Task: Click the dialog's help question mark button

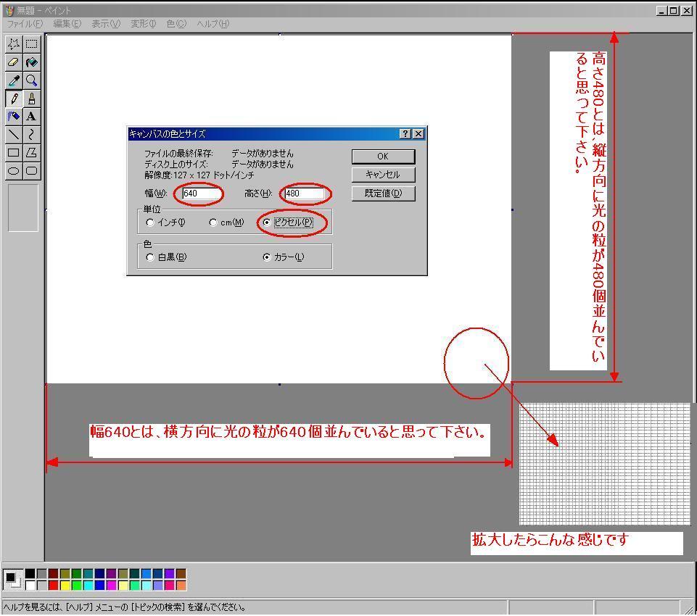Action: [x=405, y=134]
